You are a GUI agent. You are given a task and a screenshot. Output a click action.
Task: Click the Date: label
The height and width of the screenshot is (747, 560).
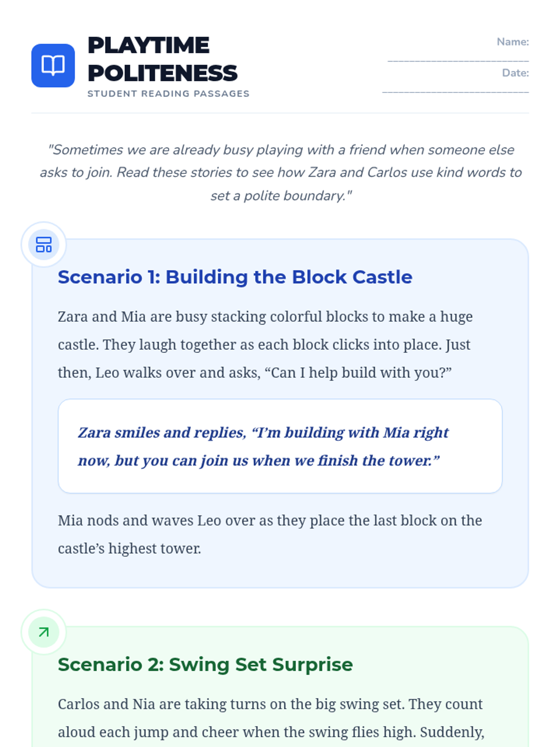pyautogui.click(x=516, y=73)
